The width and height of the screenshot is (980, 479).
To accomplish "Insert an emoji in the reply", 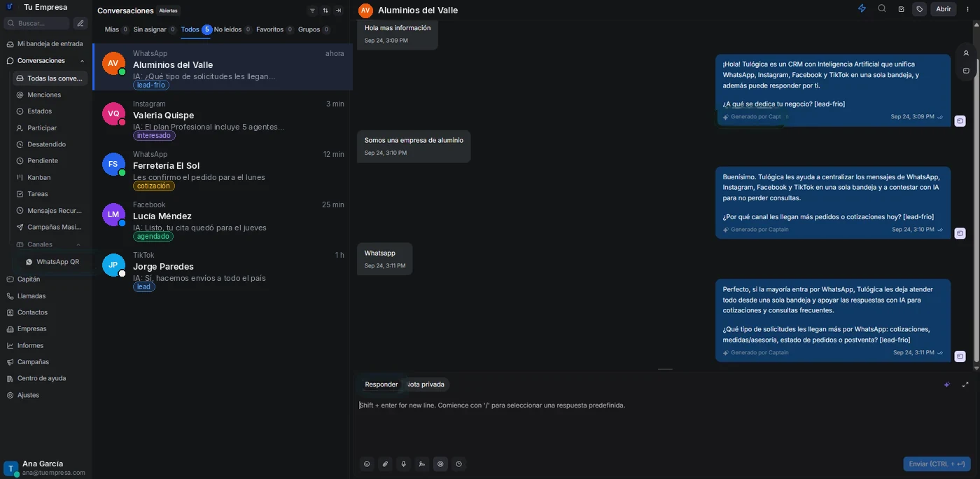I will [367, 464].
